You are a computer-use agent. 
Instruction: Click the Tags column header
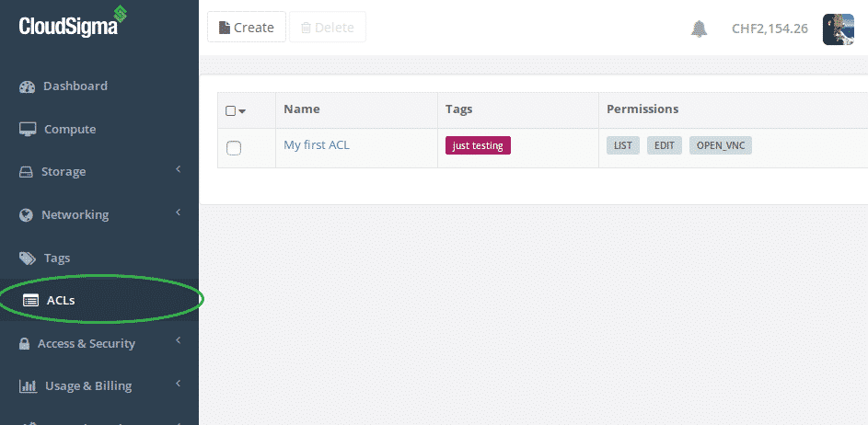[459, 109]
